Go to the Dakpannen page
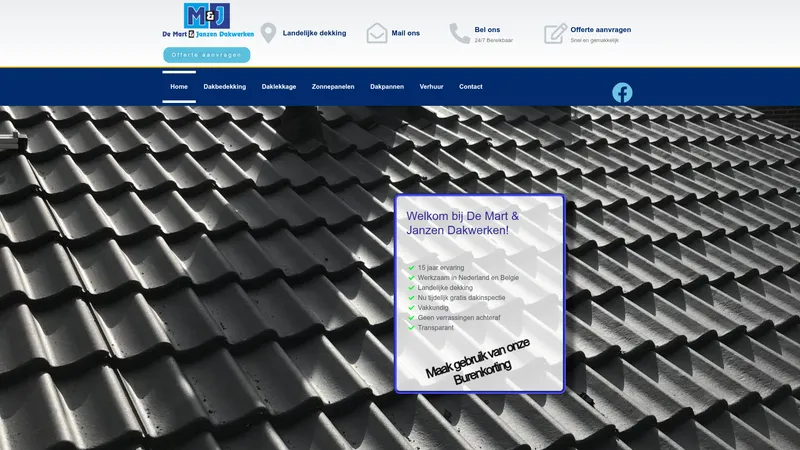Viewport: 800px width, 450px height. click(387, 87)
